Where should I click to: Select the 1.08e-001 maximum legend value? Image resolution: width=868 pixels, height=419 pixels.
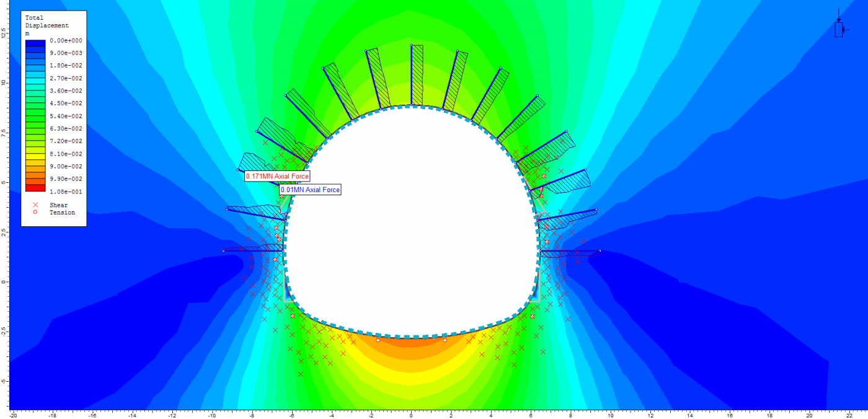(x=66, y=192)
